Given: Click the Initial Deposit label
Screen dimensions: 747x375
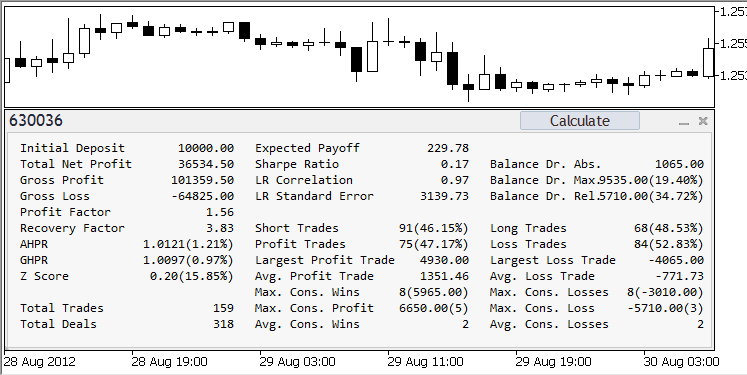Looking at the screenshot, I should [x=72, y=148].
